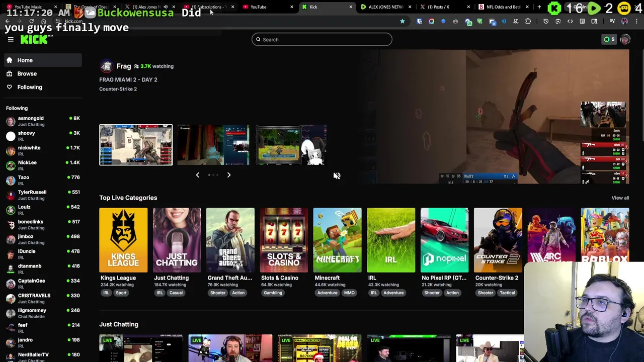
Task: Switch to NFL Odds and Betting tab
Action: pyautogui.click(x=503, y=7)
